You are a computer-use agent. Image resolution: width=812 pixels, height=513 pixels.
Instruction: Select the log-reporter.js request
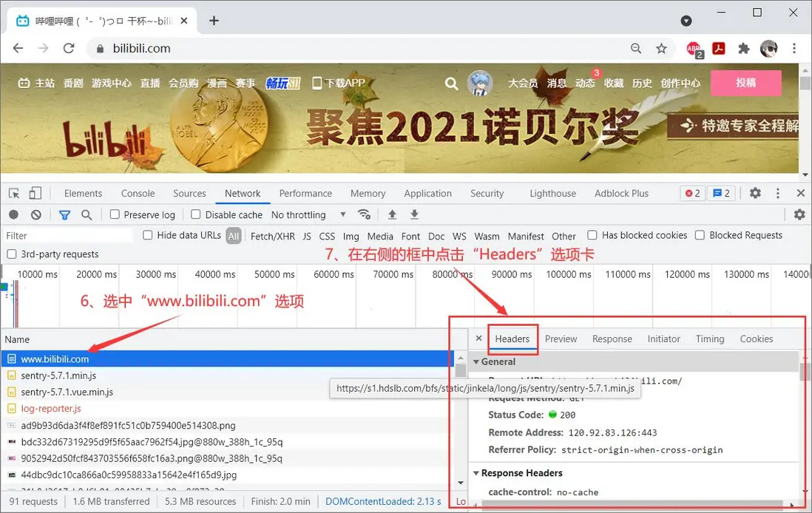pyautogui.click(x=227, y=409)
